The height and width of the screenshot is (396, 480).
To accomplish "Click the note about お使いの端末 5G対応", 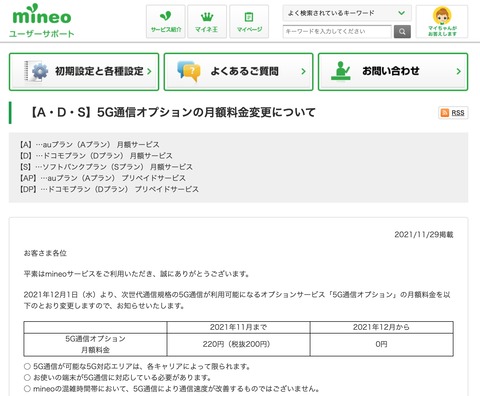I will tap(118, 378).
